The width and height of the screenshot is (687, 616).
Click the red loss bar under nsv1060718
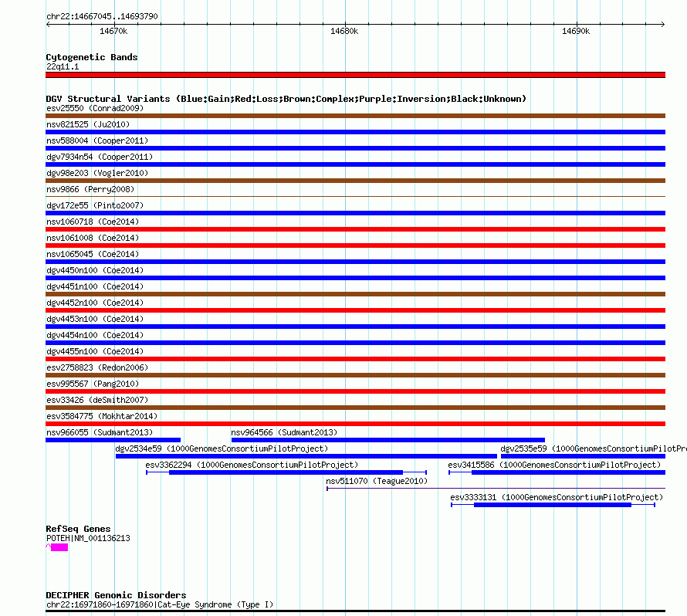pos(355,229)
